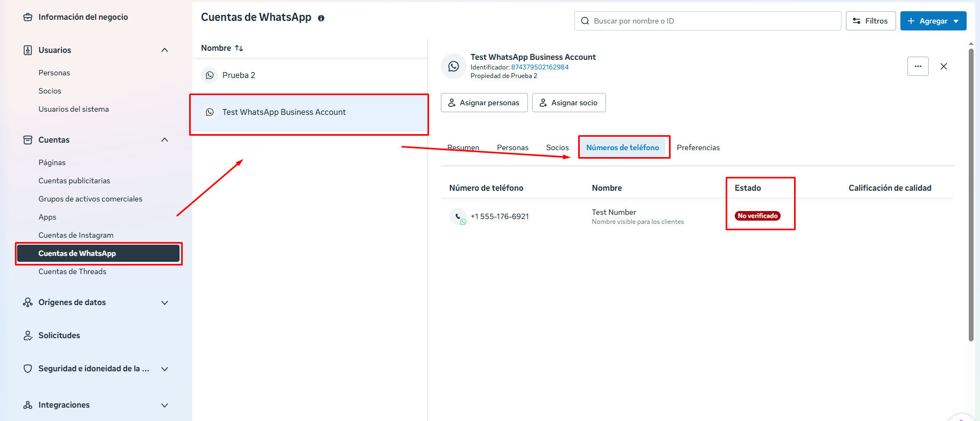
Task: Select Test WhatsApp Business Account row
Action: (310, 112)
